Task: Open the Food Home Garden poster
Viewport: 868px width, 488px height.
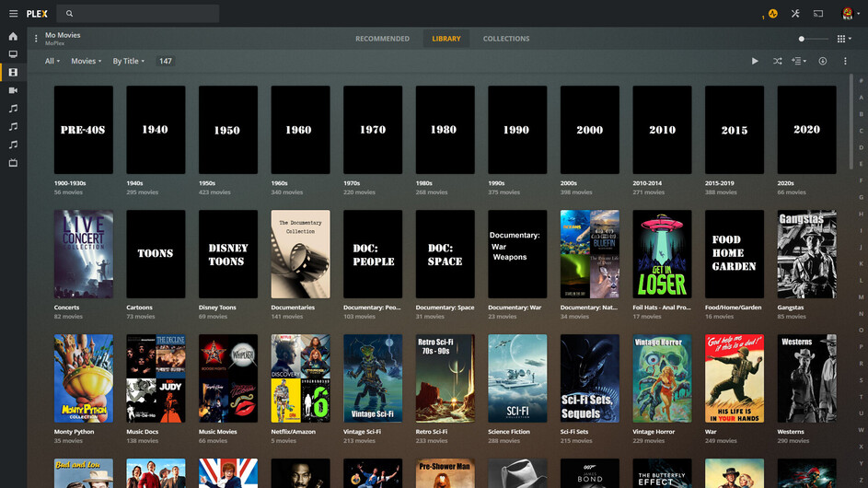Action: (734, 254)
